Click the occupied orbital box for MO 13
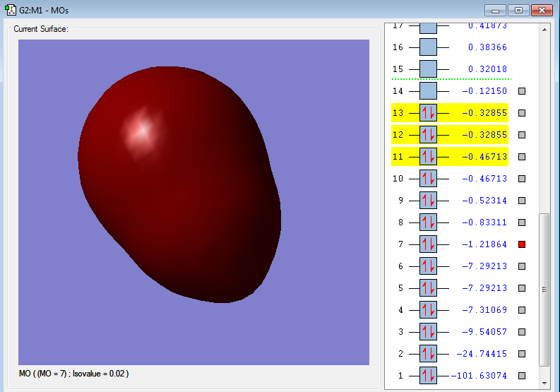560x392 pixels. (428, 113)
